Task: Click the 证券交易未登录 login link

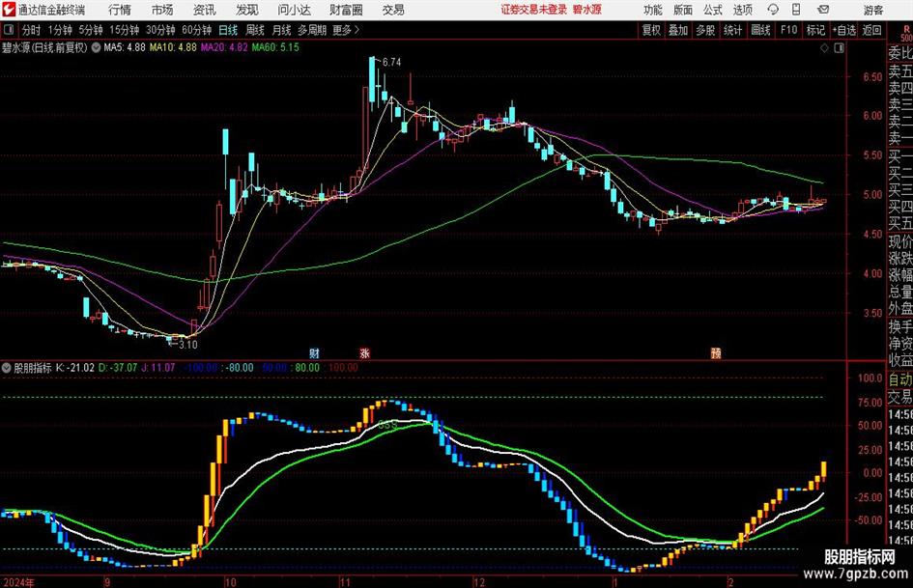Action: [x=534, y=10]
